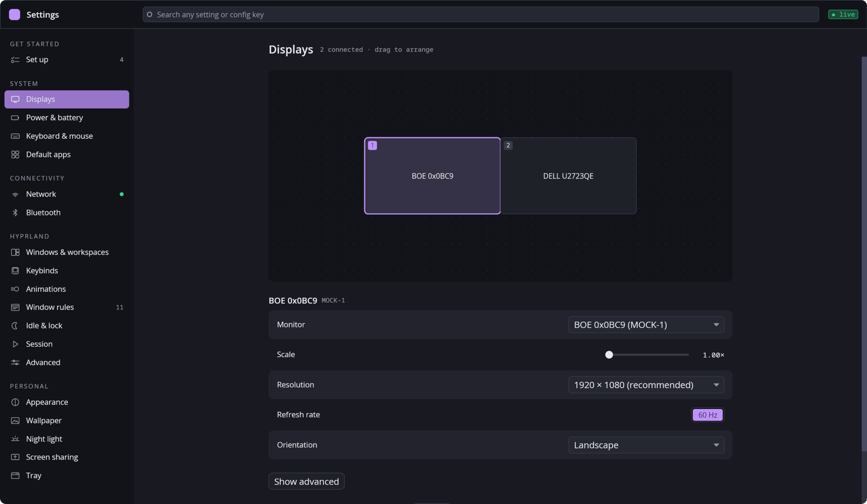Open the Orientation dropdown
The width and height of the screenshot is (867, 504).
tap(646, 445)
